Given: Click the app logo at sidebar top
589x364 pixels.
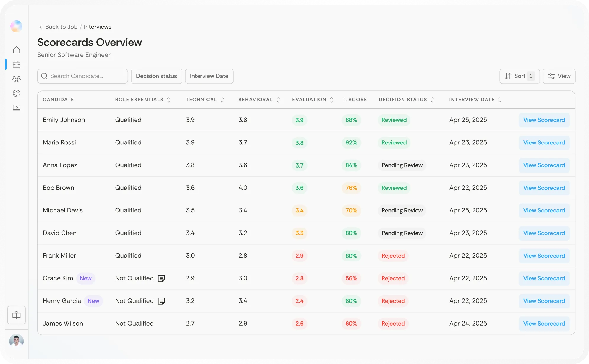Looking at the screenshot, I should pyautogui.click(x=16, y=26).
